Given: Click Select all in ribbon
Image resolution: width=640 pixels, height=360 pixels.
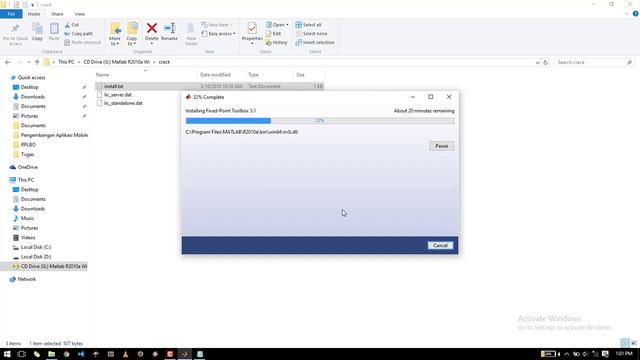Looking at the screenshot, I should pyautogui.click(x=309, y=25).
